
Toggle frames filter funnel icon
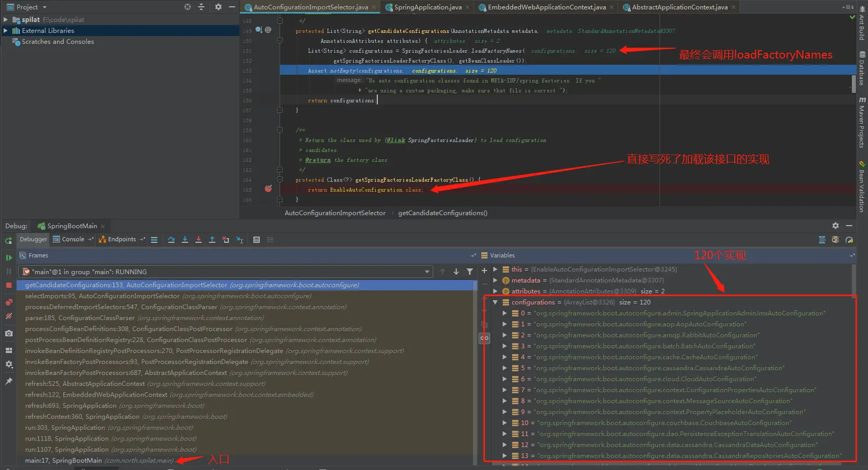[x=470, y=272]
